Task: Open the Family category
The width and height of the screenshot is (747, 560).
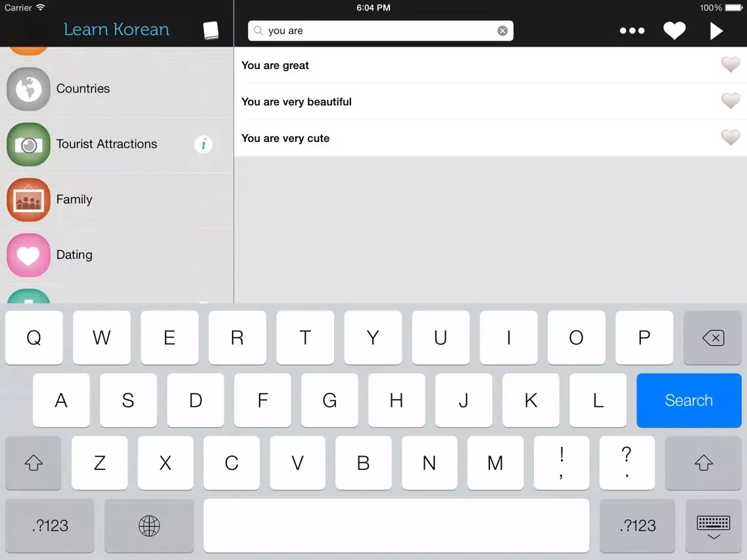Action: click(x=74, y=200)
